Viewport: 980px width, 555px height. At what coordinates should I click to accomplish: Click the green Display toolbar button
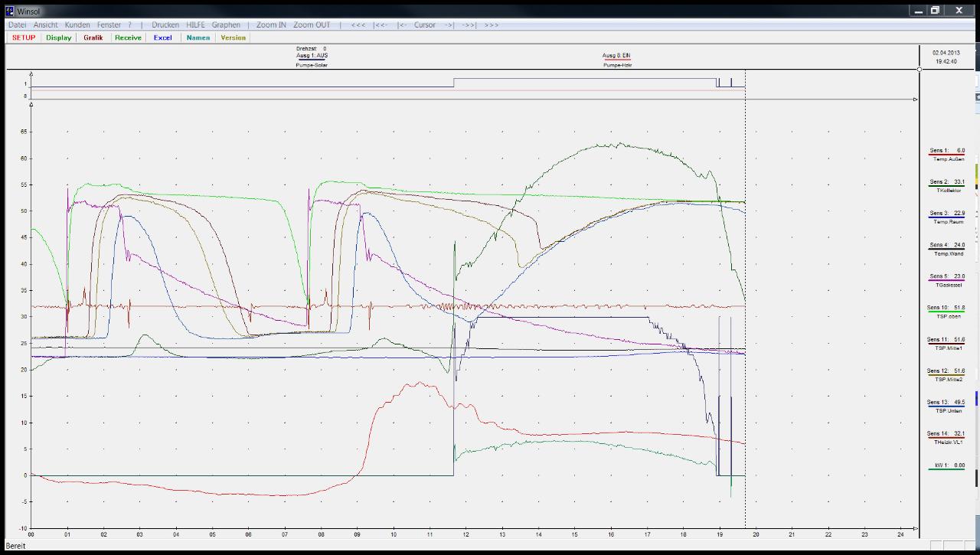click(59, 38)
